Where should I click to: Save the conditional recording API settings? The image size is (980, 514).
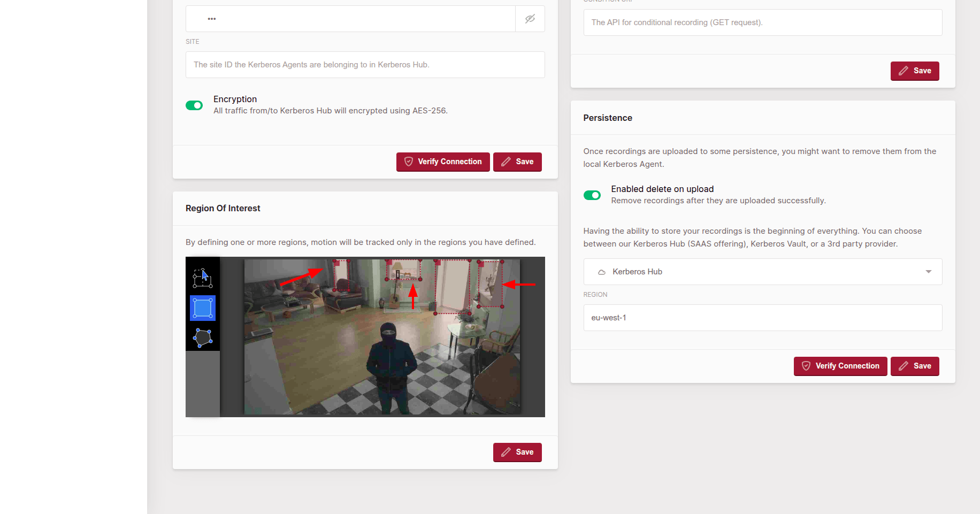tap(915, 71)
